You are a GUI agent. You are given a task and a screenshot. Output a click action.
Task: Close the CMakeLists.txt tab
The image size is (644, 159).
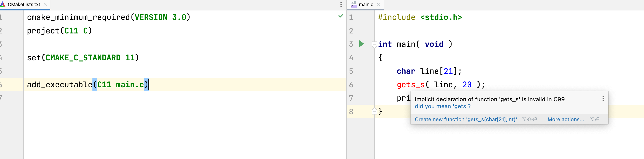tap(45, 5)
